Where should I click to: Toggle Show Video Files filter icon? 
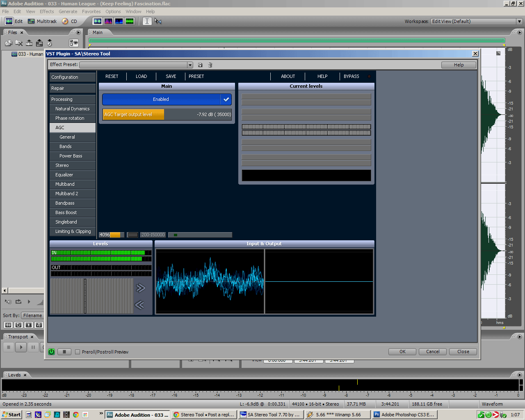(28, 325)
